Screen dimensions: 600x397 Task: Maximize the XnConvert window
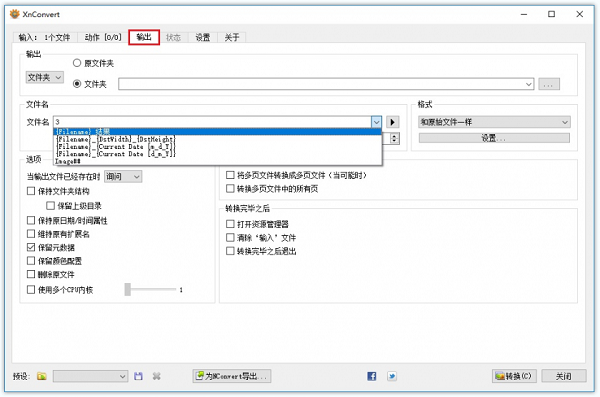[551, 14]
